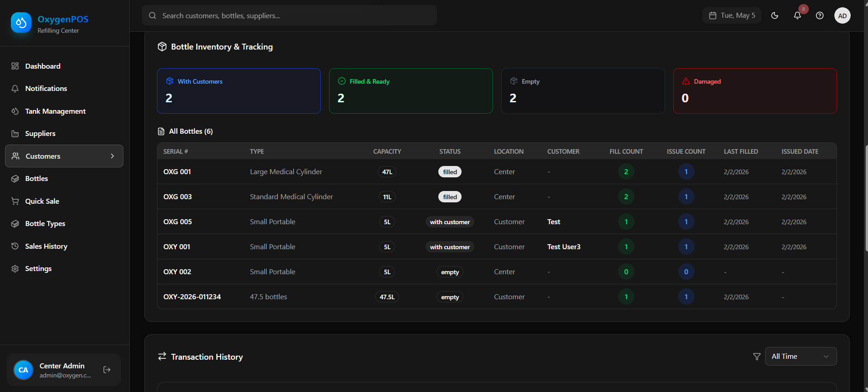
Task: Click the 47.5L capacity badge
Action: point(387,297)
